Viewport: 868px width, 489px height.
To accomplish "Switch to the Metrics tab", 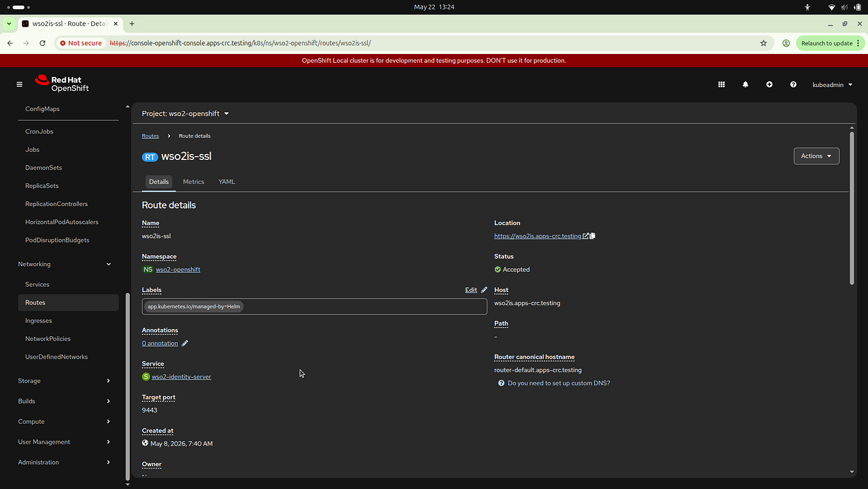I will click(193, 182).
